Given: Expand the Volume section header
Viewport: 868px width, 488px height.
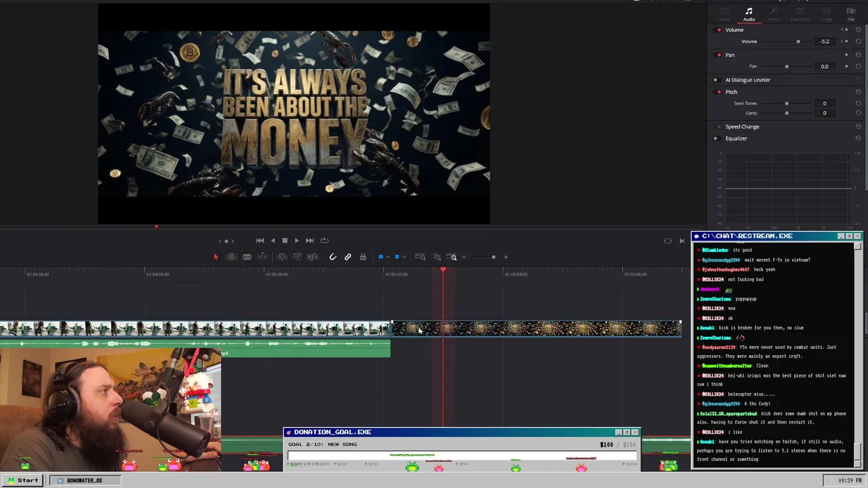Looking at the screenshot, I should pos(734,30).
